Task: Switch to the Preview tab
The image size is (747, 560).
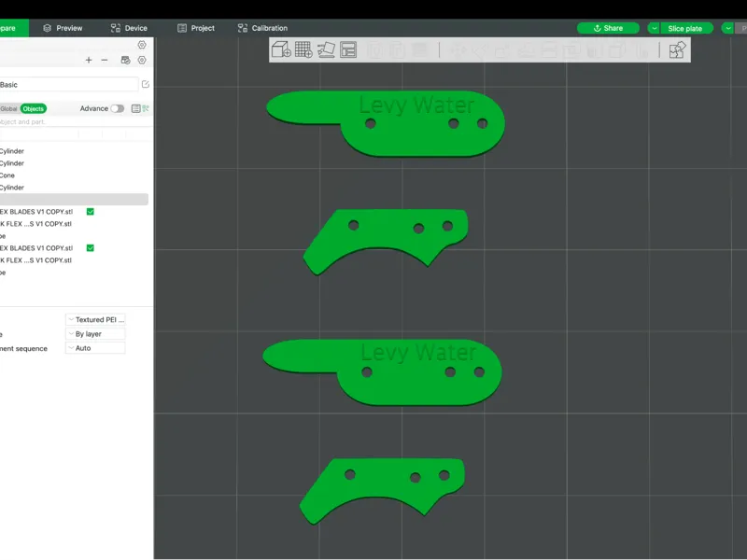Action: click(x=63, y=28)
